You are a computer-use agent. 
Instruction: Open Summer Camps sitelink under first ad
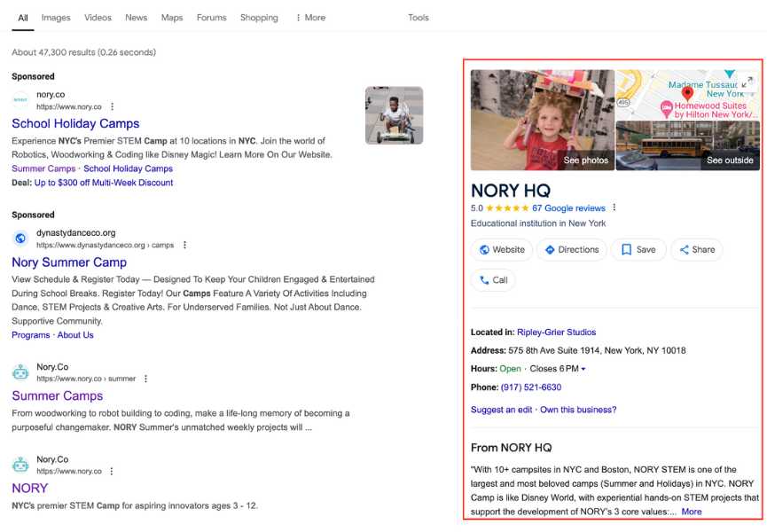[x=43, y=168]
